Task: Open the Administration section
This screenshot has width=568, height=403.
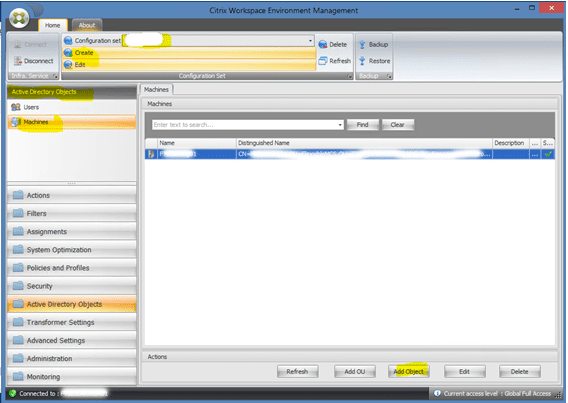Action: pos(72,358)
